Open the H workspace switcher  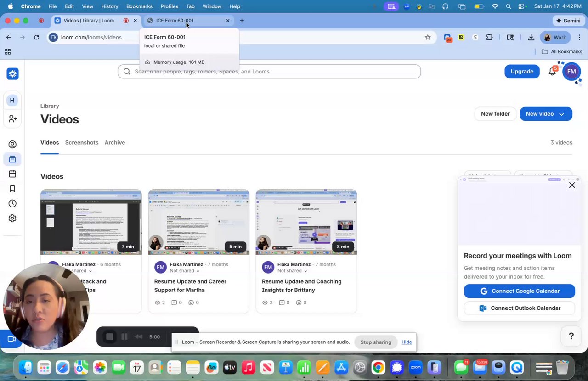pyautogui.click(x=12, y=101)
